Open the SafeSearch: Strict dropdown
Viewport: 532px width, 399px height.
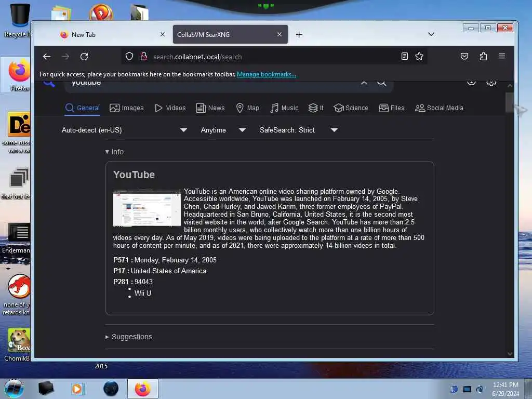299,130
